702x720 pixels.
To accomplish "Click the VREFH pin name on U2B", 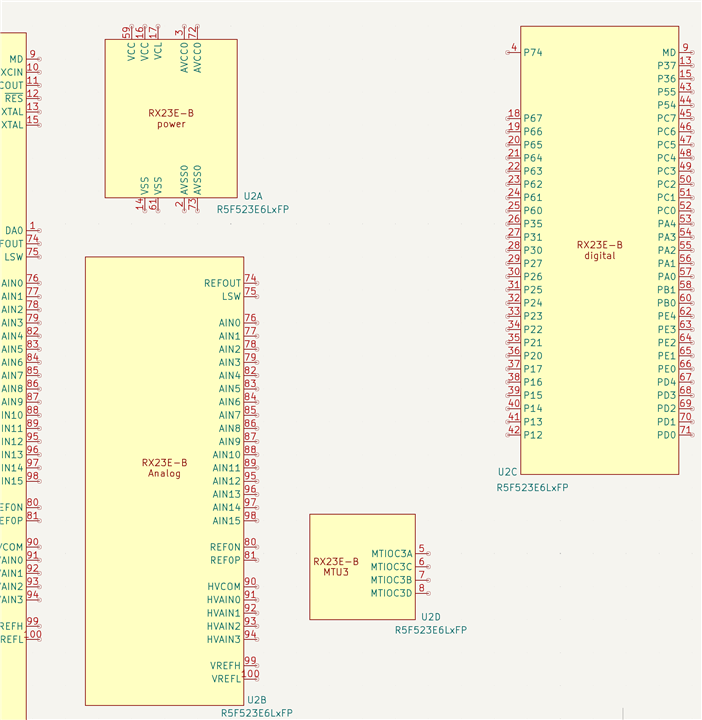I will click(225, 666).
